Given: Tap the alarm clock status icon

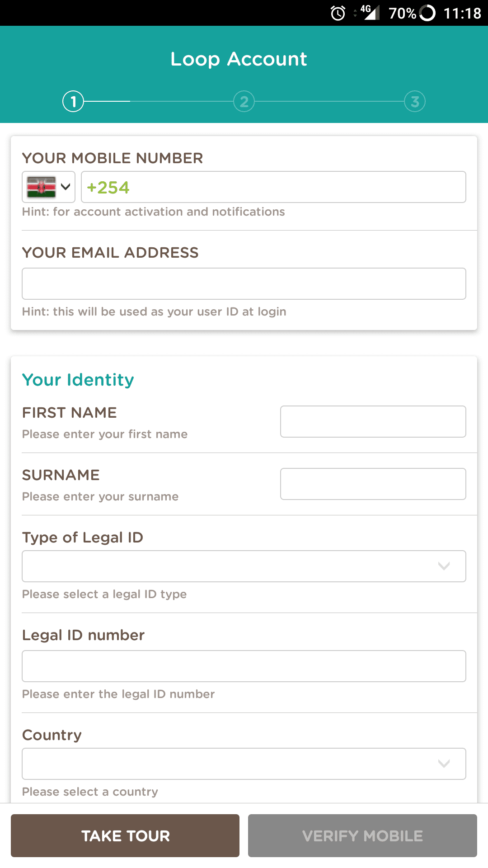Looking at the screenshot, I should tap(338, 13).
